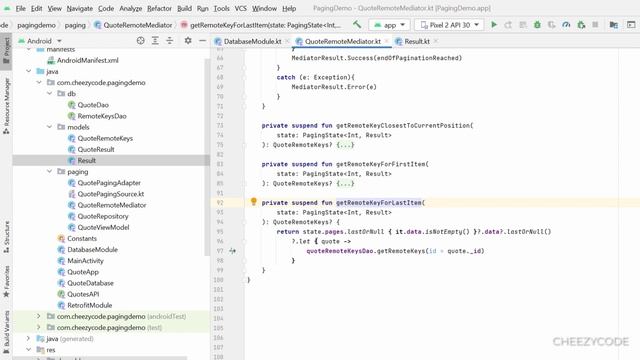
Task: Click the layout window icon at toolbar's end
Action: coord(631,25)
